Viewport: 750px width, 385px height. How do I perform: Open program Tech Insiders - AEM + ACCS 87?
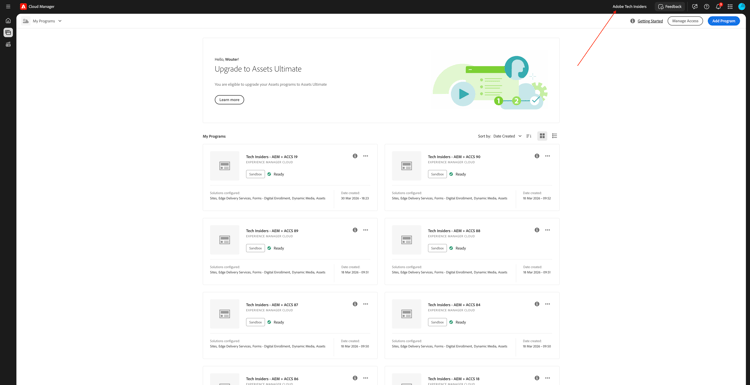tap(272, 305)
